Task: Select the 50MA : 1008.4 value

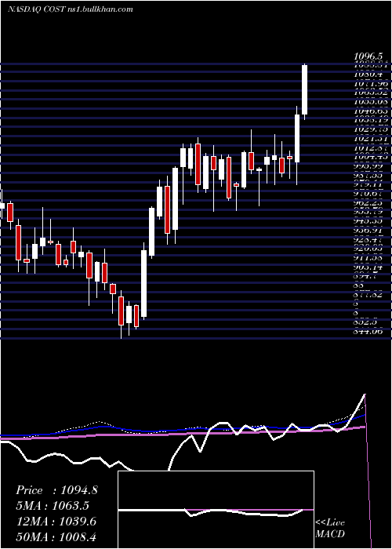Action: 56,536
